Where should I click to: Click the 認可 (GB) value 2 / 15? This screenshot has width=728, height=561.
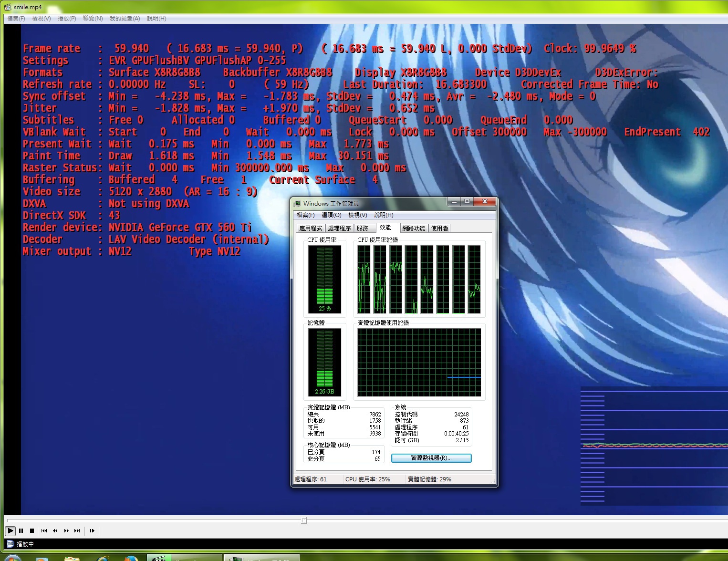pos(462,440)
